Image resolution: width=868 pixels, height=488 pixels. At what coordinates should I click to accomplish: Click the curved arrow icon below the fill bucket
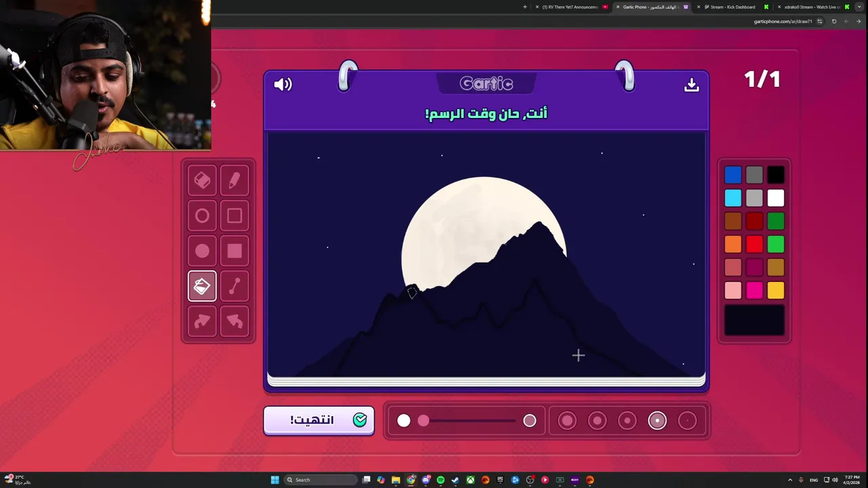[x=202, y=321]
